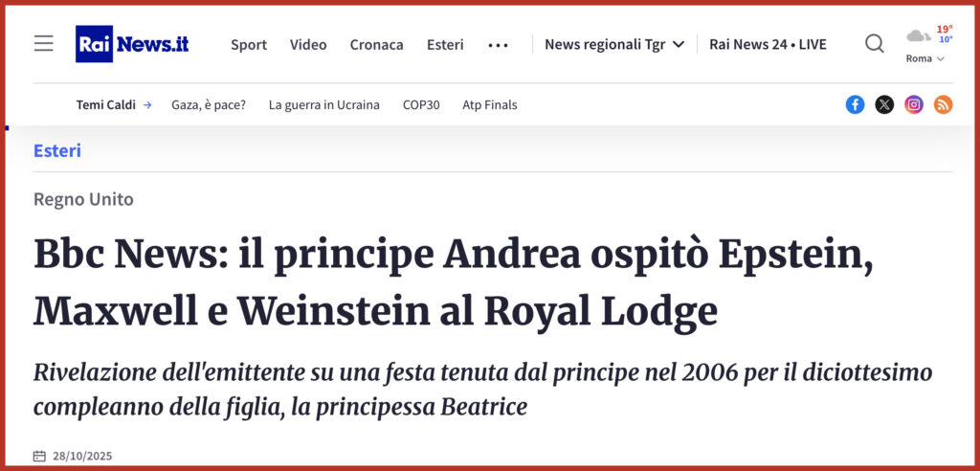
Task: Open the Atp Finals topic
Action: tap(490, 105)
